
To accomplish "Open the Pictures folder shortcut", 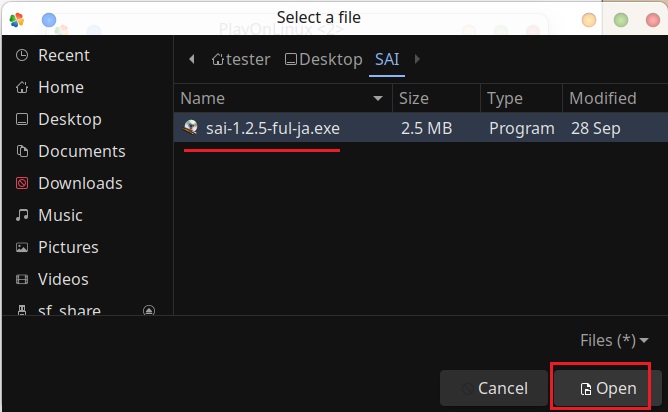I will pyautogui.click(x=67, y=248).
